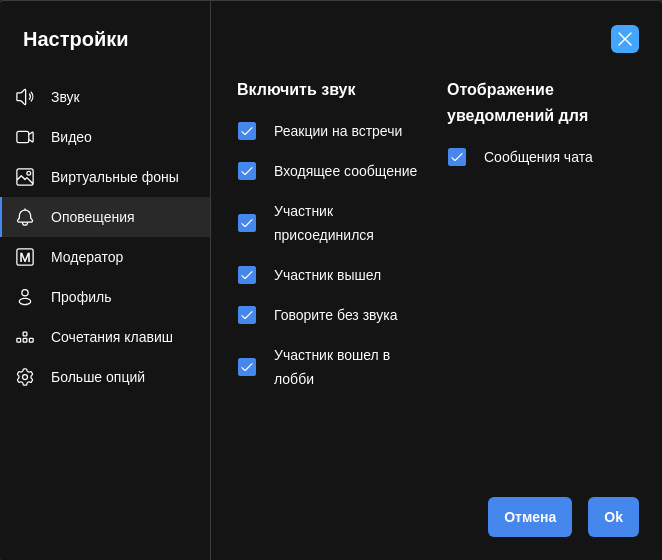Screen dimensions: 662x560
Task: Confirm settings with the Ok button
Action: coord(613,517)
